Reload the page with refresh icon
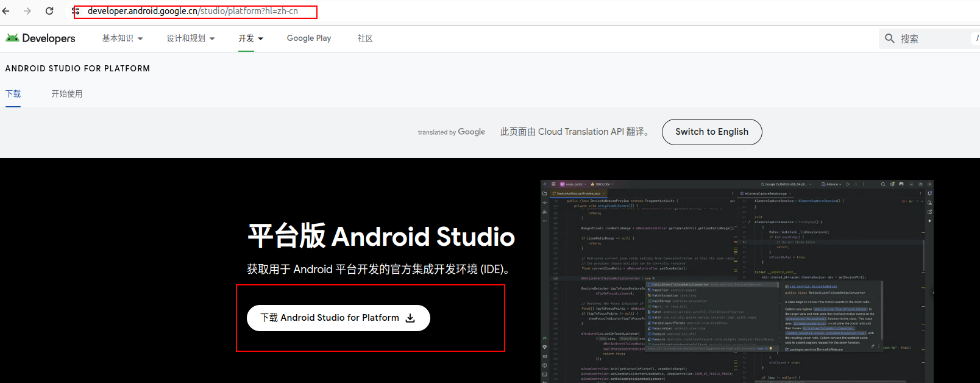 [x=49, y=11]
